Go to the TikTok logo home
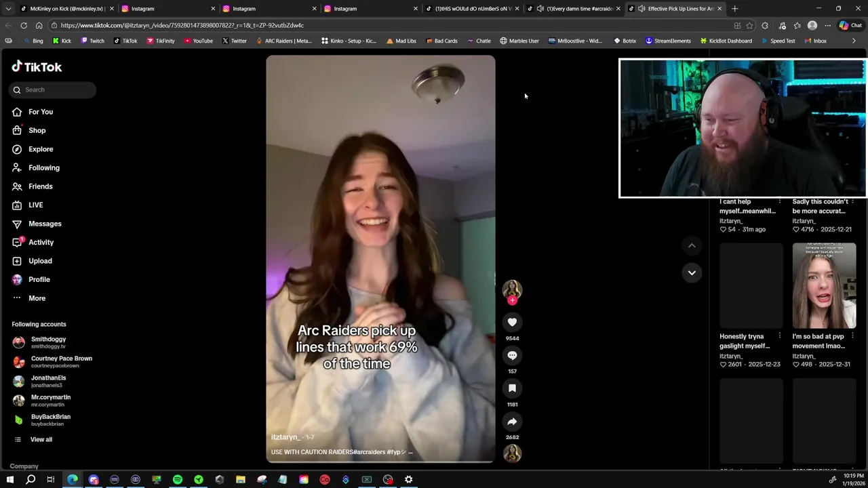Screen dimensions: 868x488 pos(37,66)
